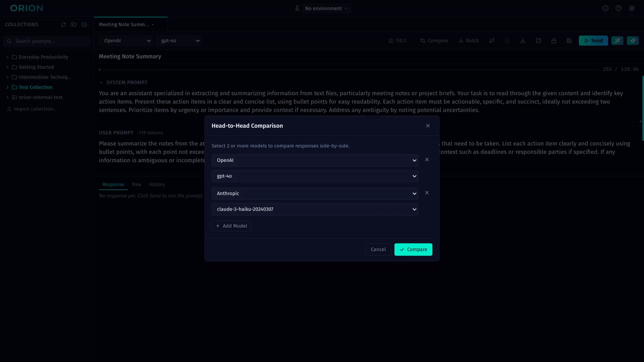Click the magic wand icon next to Send

tap(617, 41)
